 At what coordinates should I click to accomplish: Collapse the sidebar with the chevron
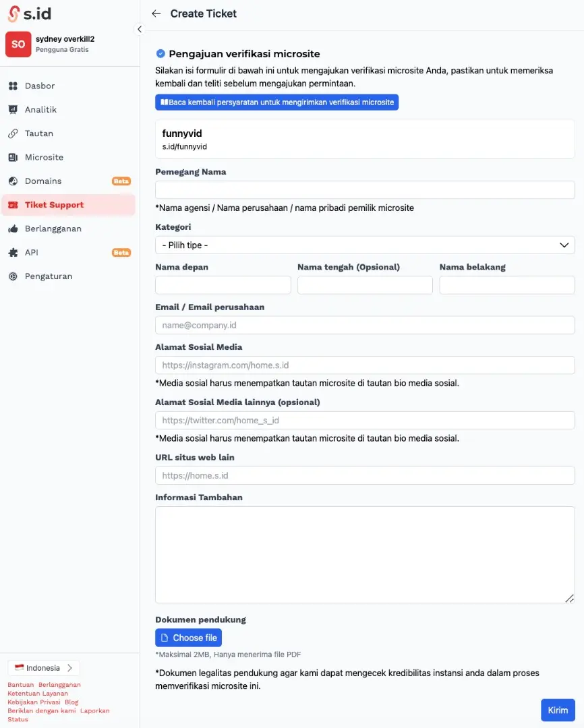click(139, 29)
